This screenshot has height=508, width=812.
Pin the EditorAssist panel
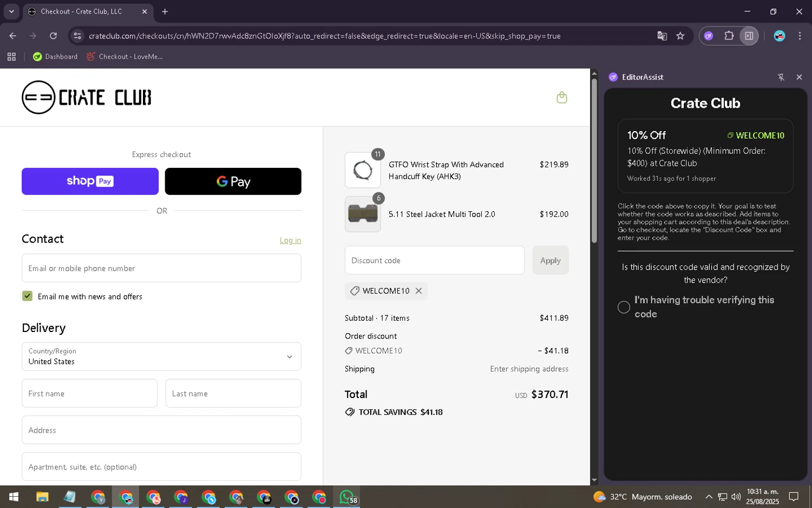pyautogui.click(x=781, y=77)
